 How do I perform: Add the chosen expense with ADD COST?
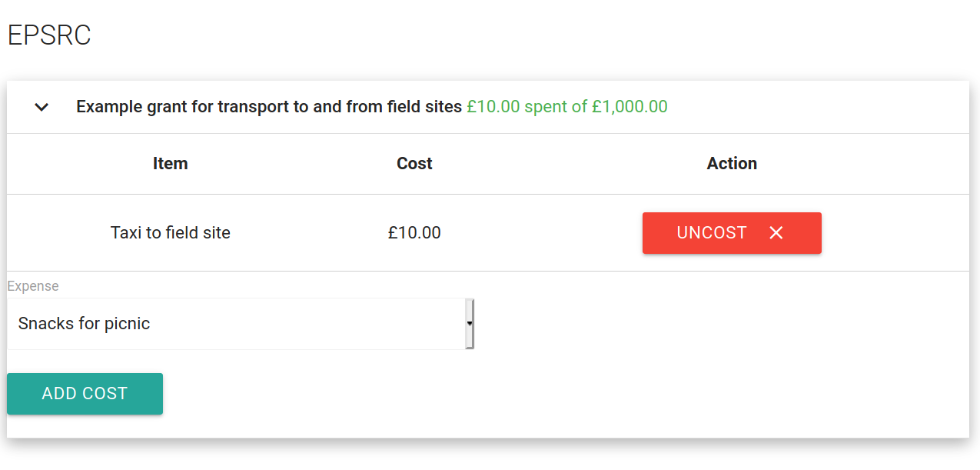pyautogui.click(x=85, y=393)
